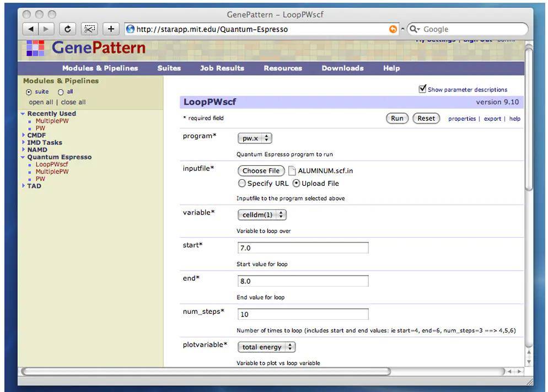The image size is (548, 392).
Task: Open the variable celldm(1) dropdown
Action: coord(262,215)
